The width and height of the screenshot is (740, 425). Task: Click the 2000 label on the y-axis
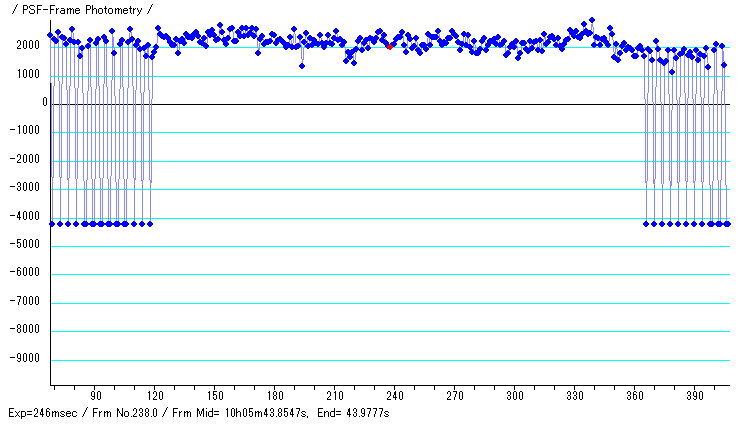[x=25, y=46]
